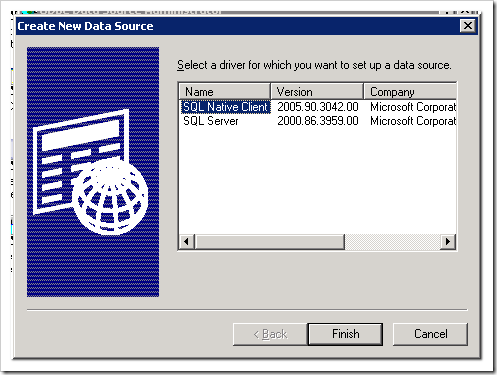Click the disabled Back button
This screenshot has height=375, width=497.
270,334
